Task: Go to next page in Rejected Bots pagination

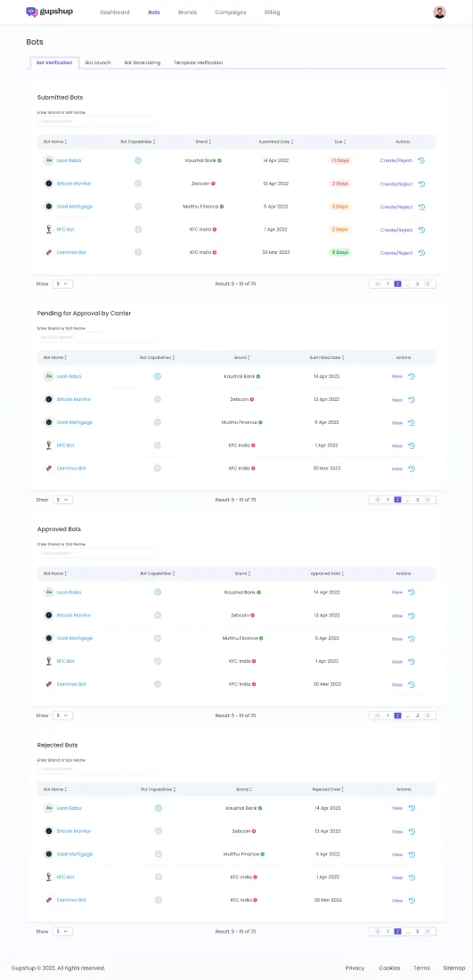Action: point(428,931)
